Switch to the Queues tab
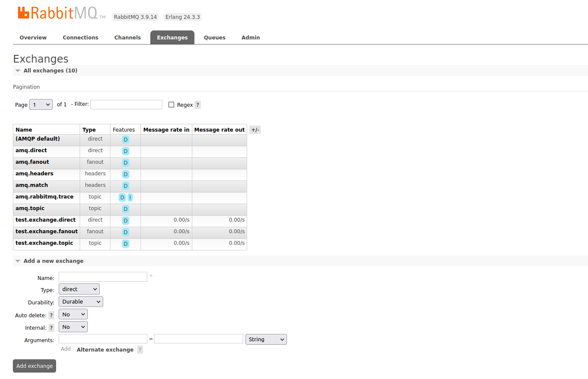 215,38
